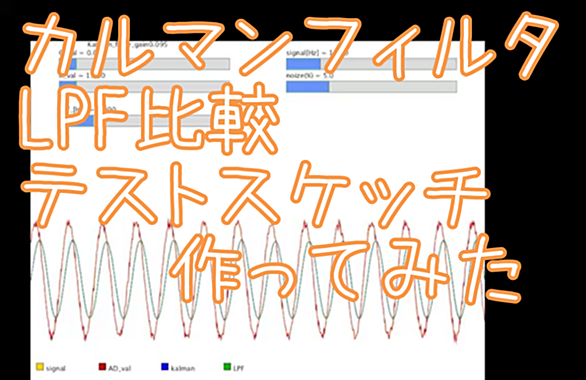This screenshot has height=380, width=586.
Task: Click the signal[Hz] slider bar
Action: [371, 64]
